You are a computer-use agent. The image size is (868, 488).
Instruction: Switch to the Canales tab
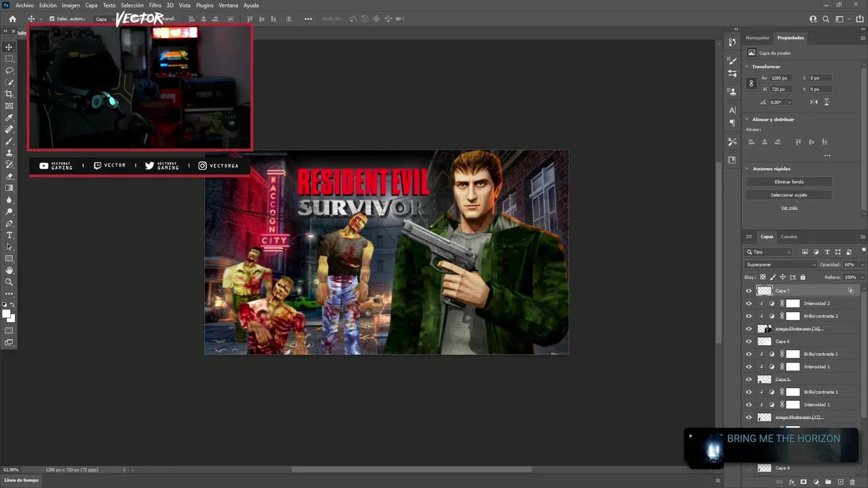pos(789,237)
